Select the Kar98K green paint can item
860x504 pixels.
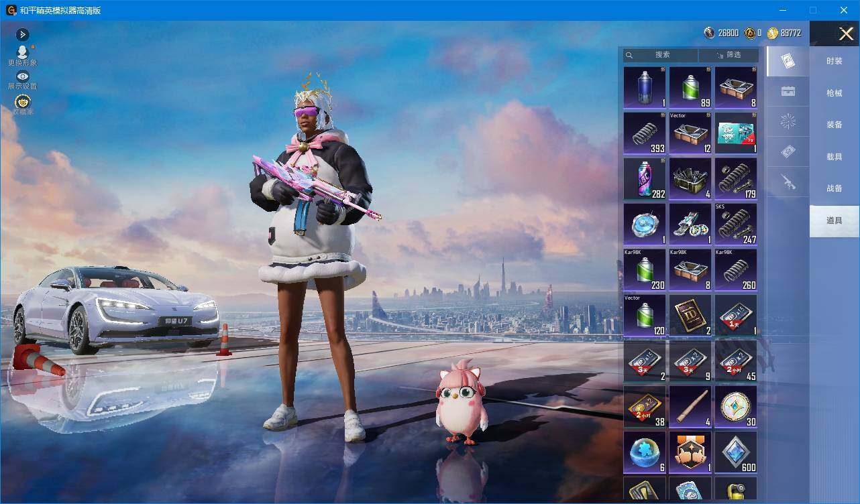tap(645, 269)
